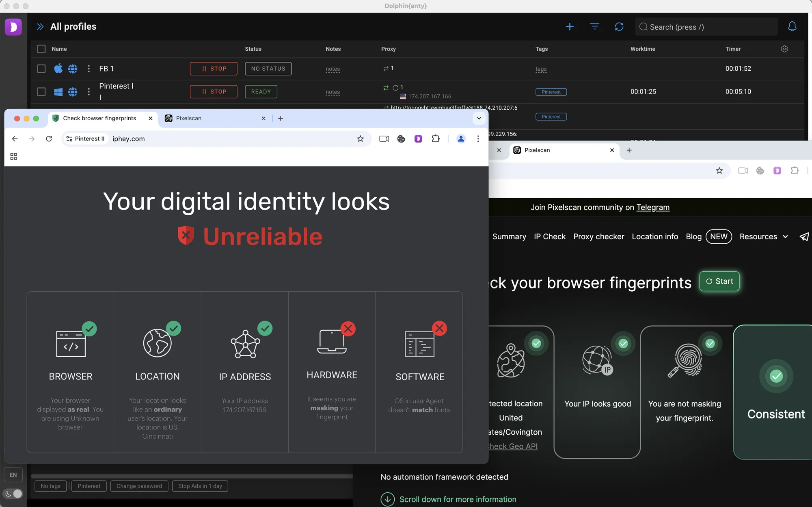This screenshot has width=812, height=507.
Task: Click Pinterest II profile chip in address bar
Action: point(86,139)
